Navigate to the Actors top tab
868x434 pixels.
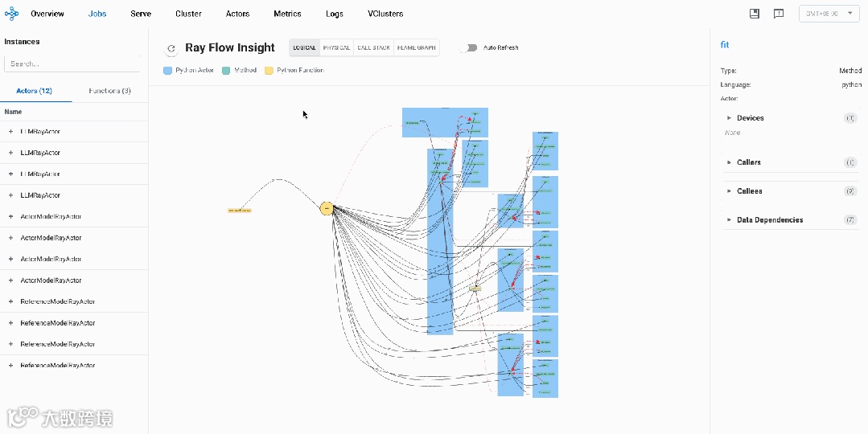click(237, 14)
